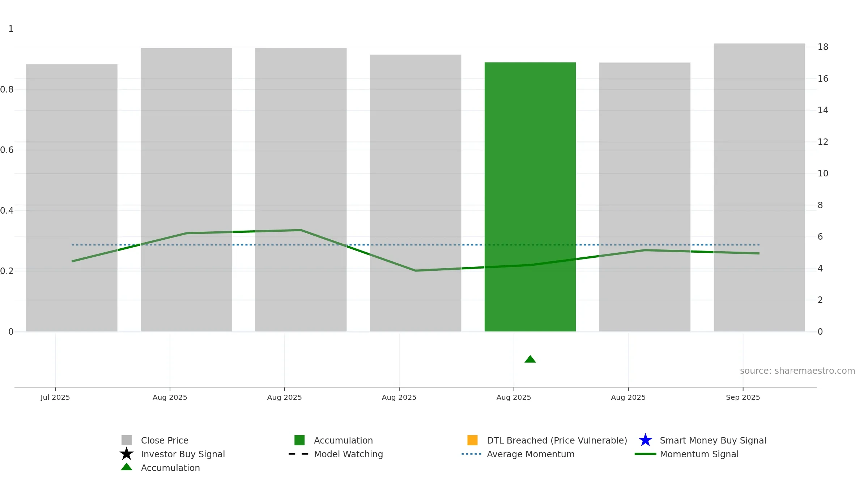Click the dashed Model Watching legend icon
Viewport: 868px width, 488px height.
(299, 454)
